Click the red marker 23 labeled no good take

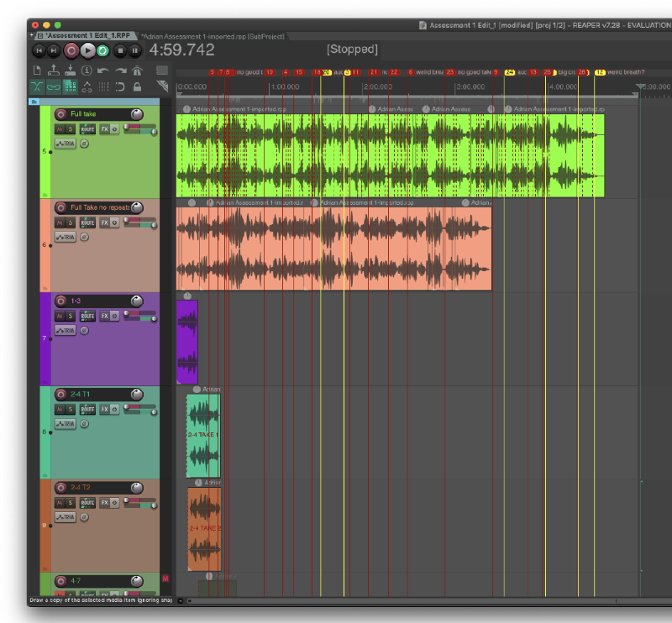pos(449,72)
